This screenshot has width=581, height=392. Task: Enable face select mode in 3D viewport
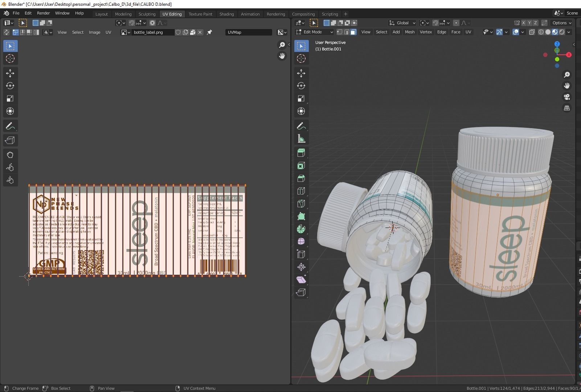[x=353, y=32]
